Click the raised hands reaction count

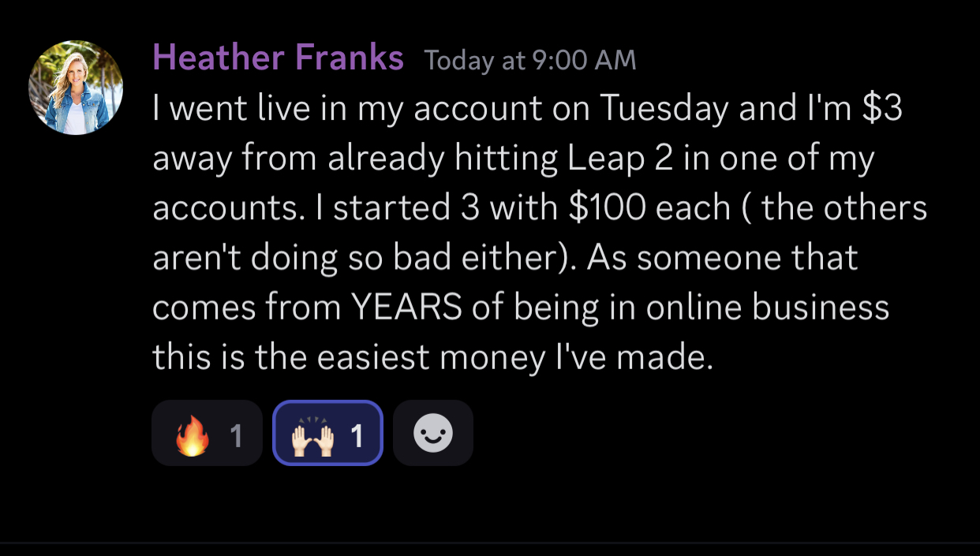point(357,435)
